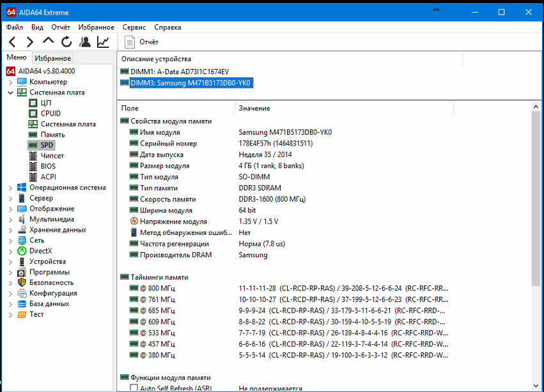Select the Чипсет tree item
This screenshot has width=544, height=392.
coord(52,156)
